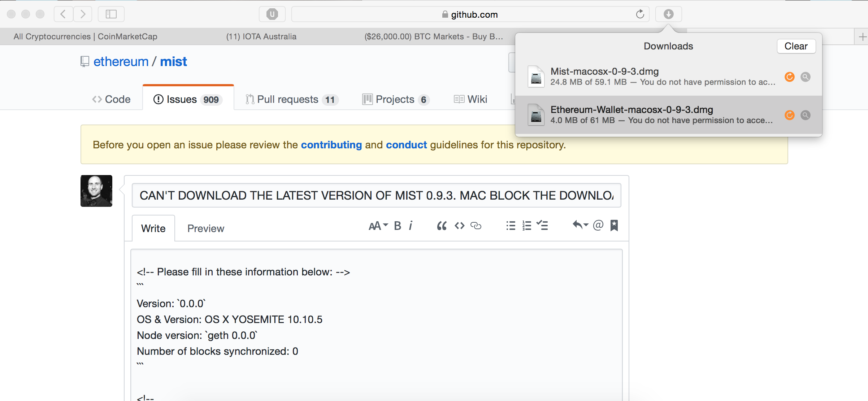Resume Ethereum-Wallet-macosx-0-9-3.dmg download
This screenshot has width=868, height=401.
point(790,115)
